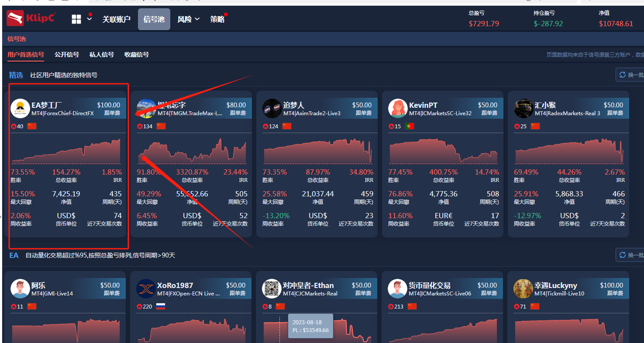
Task: Click EA梦工厂 signal avatar
Action: click(x=20, y=108)
